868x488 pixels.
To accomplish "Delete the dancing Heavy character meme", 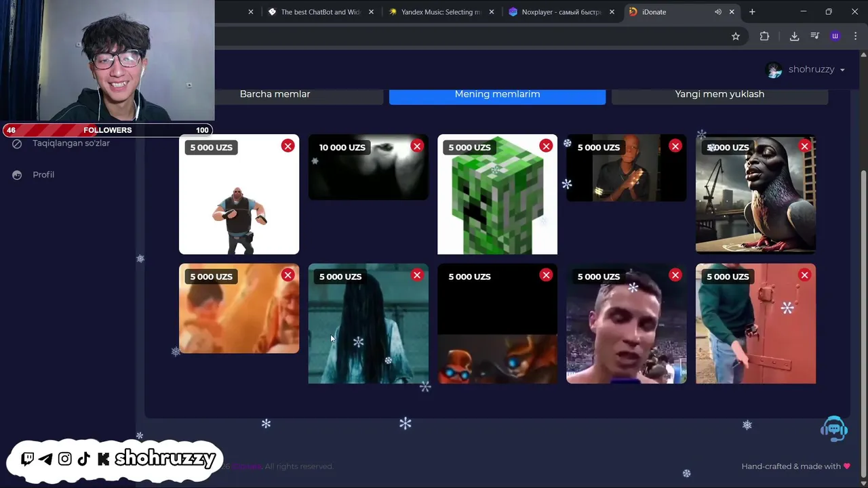I will click(288, 146).
